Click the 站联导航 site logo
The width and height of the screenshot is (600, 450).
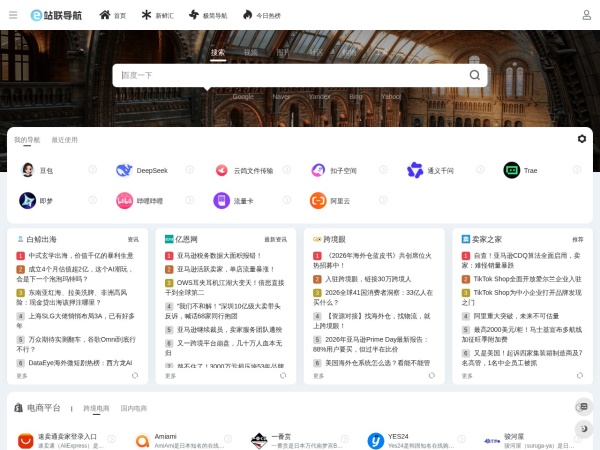click(56, 15)
